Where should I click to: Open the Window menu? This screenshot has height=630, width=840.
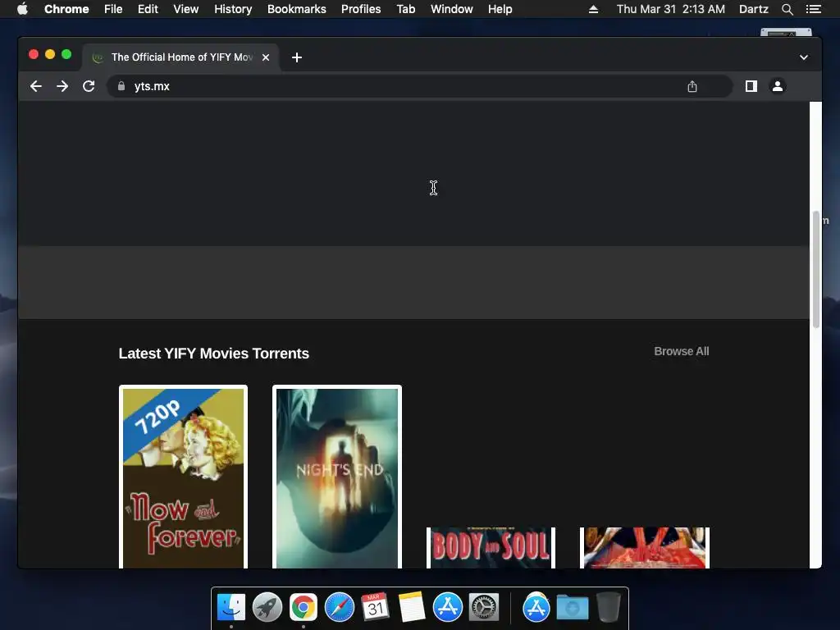452,9
